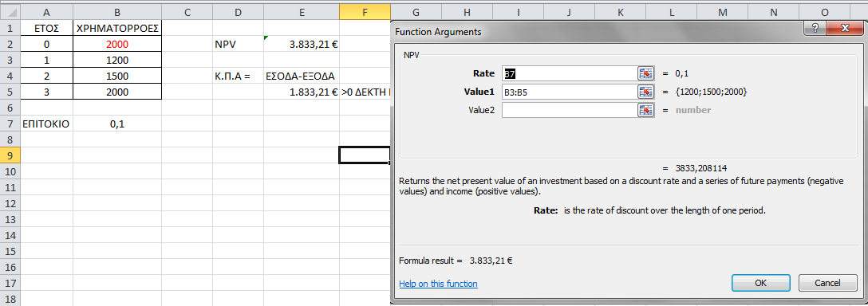This screenshot has width=868, height=306.
Task: Select column C header
Action: (x=187, y=12)
